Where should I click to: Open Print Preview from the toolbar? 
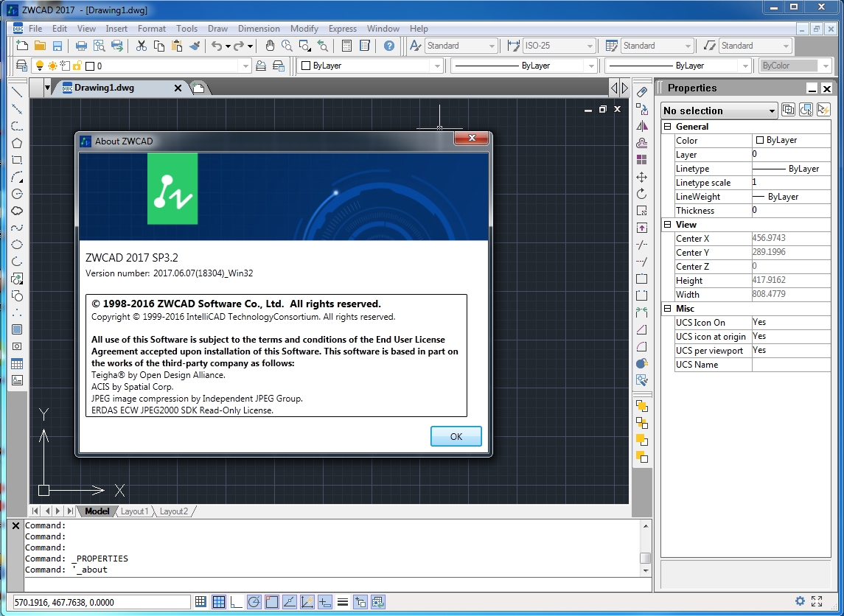pos(99,46)
